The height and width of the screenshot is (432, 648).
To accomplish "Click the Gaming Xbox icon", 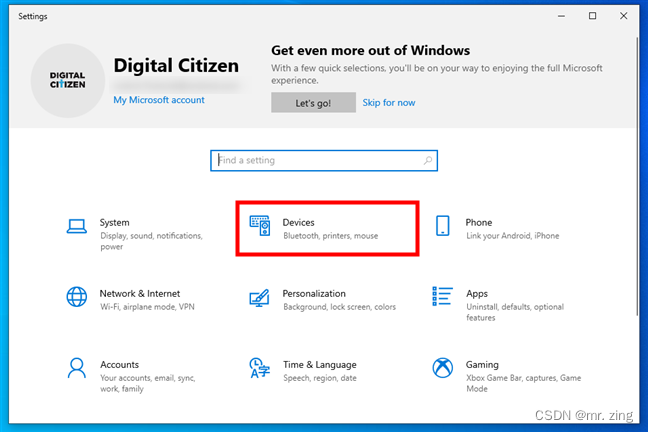I will (443, 368).
